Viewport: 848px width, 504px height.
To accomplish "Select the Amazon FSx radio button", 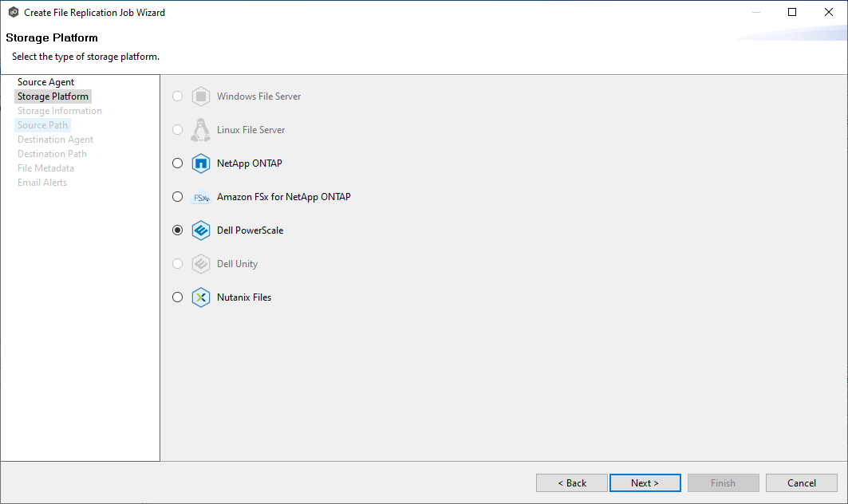I will click(177, 196).
